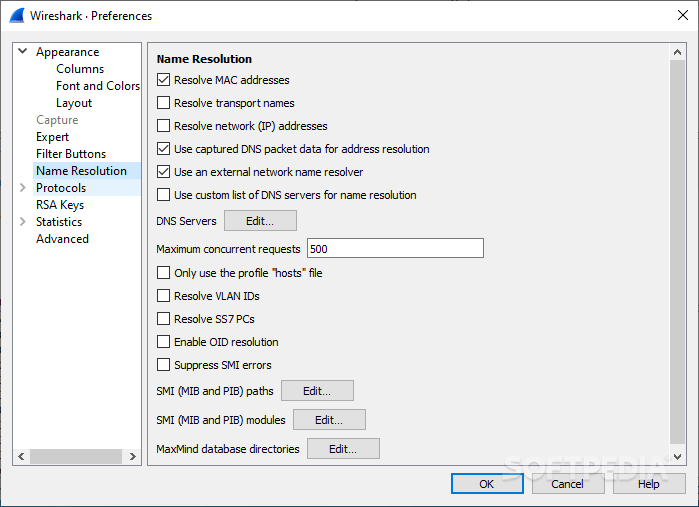Select Protocols in the preferences tree
The image size is (699, 507).
61,188
